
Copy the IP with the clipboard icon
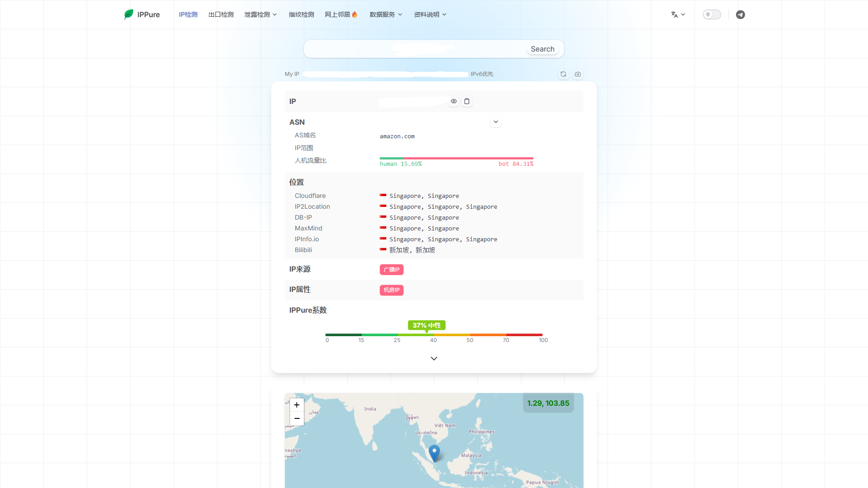467,101
